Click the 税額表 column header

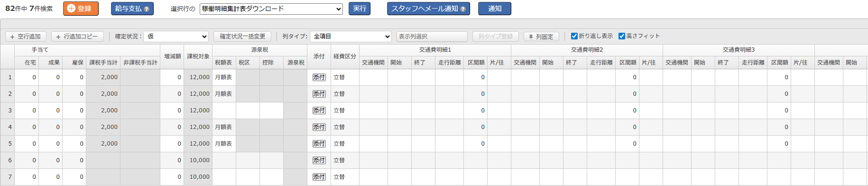[224, 63]
